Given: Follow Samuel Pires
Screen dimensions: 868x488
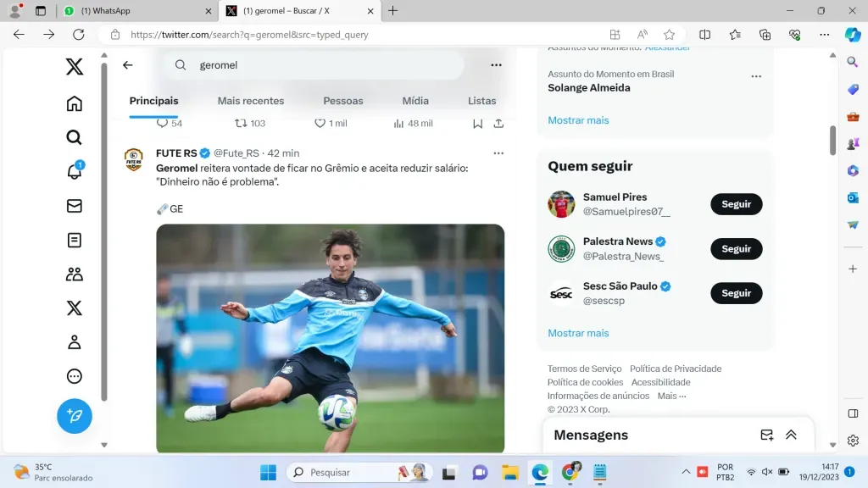Looking at the screenshot, I should [736, 204].
